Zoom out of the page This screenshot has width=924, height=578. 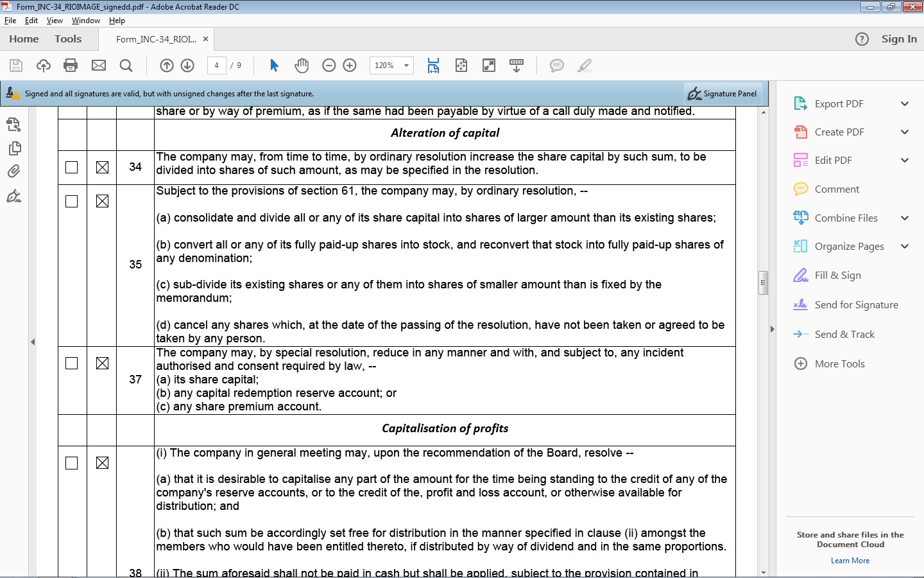tap(329, 65)
